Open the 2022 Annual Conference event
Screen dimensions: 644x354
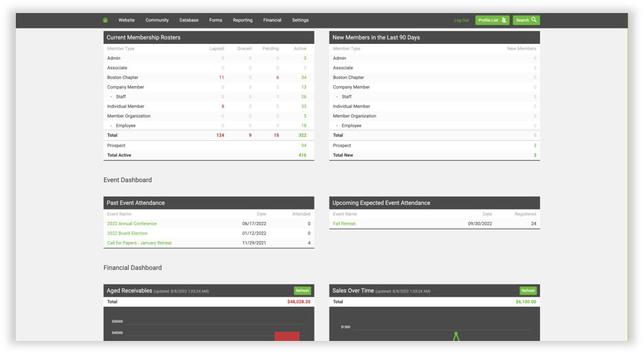tap(131, 223)
